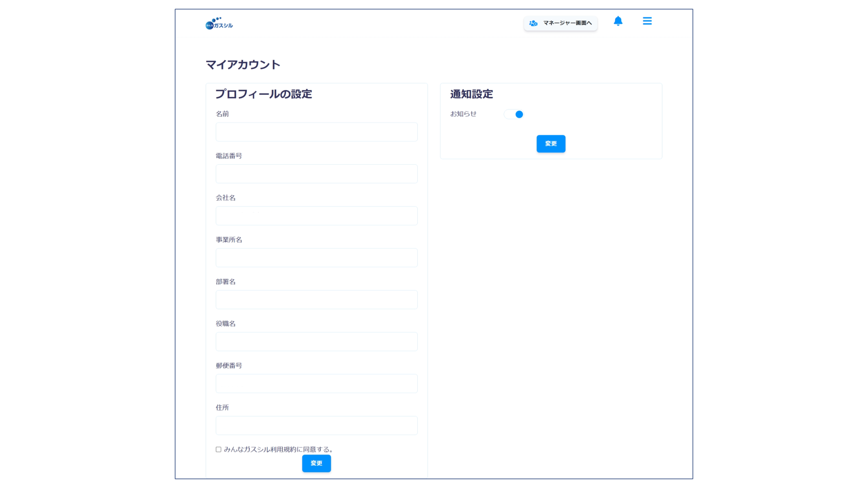Focus the 名前 name field

click(316, 132)
